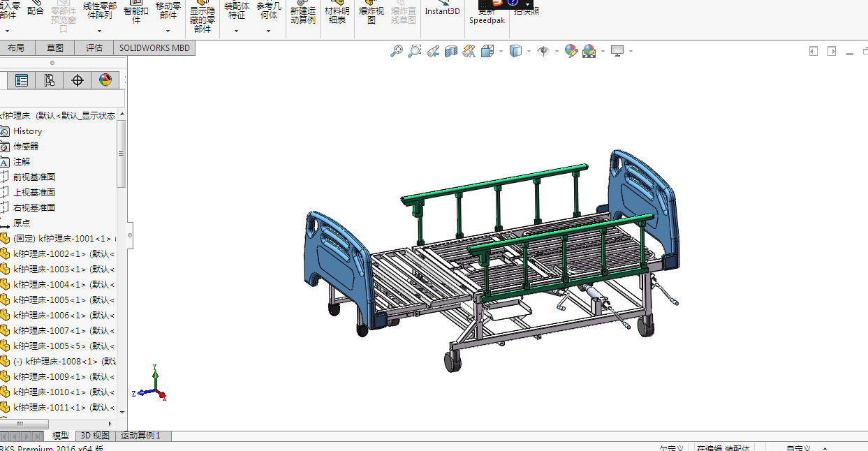This screenshot has height=451, width=868.
Task: Open the Hide/Show Items eye dropdown
Action: pos(545,51)
